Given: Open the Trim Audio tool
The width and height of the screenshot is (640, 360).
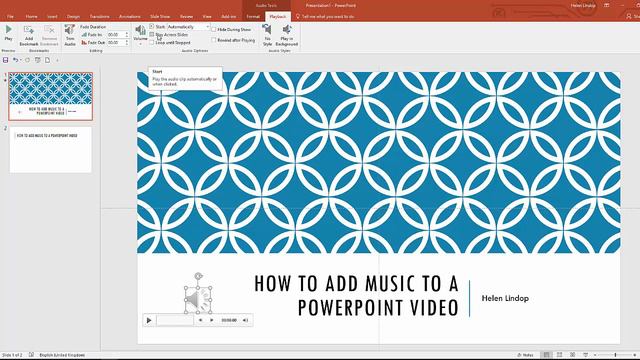Looking at the screenshot, I should (x=70, y=35).
